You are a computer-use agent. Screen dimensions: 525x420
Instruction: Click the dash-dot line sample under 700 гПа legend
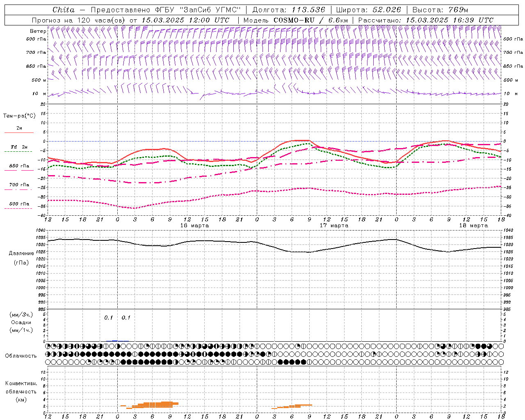coord(18,189)
